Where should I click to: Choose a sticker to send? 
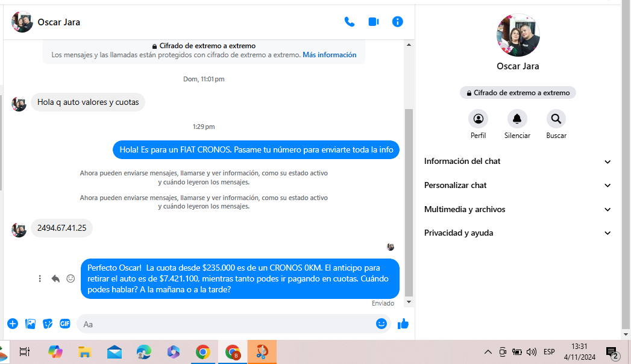(x=48, y=324)
